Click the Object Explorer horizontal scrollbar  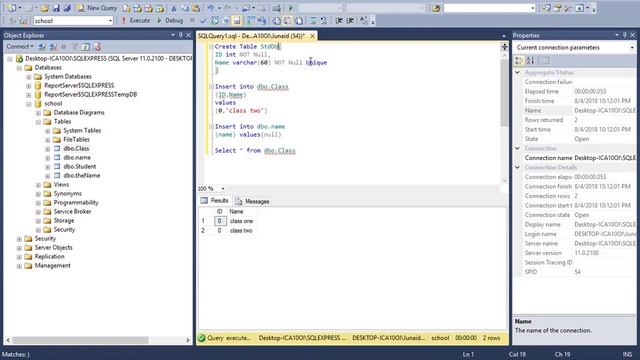pos(80,340)
